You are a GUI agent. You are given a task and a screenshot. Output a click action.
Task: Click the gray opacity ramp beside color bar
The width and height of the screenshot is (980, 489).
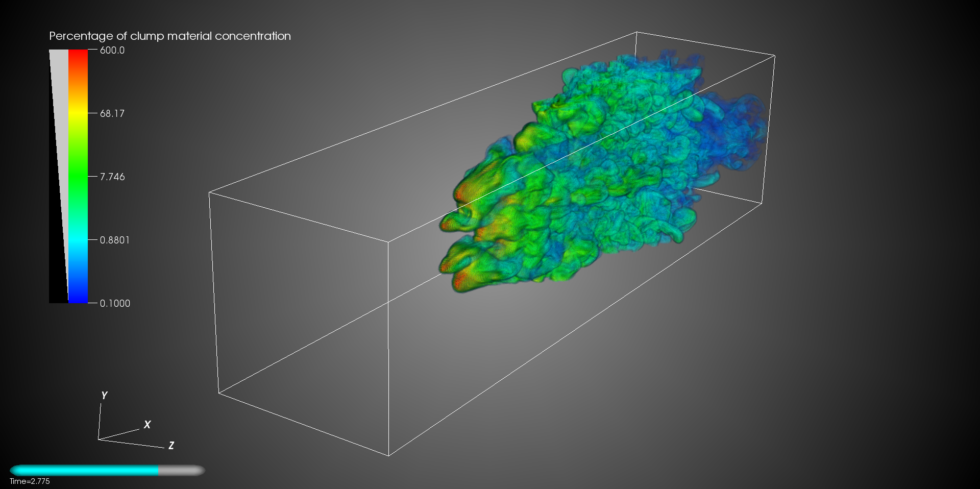(59, 177)
